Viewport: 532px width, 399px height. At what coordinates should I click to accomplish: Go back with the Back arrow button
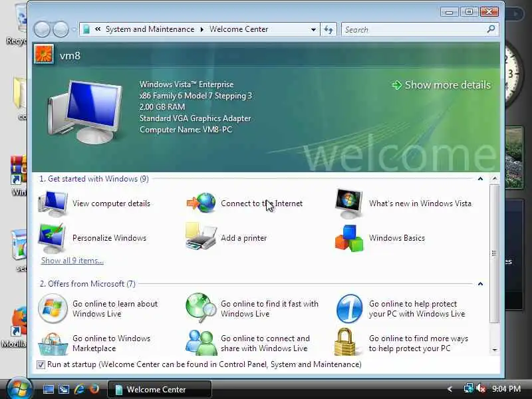pyautogui.click(x=42, y=29)
